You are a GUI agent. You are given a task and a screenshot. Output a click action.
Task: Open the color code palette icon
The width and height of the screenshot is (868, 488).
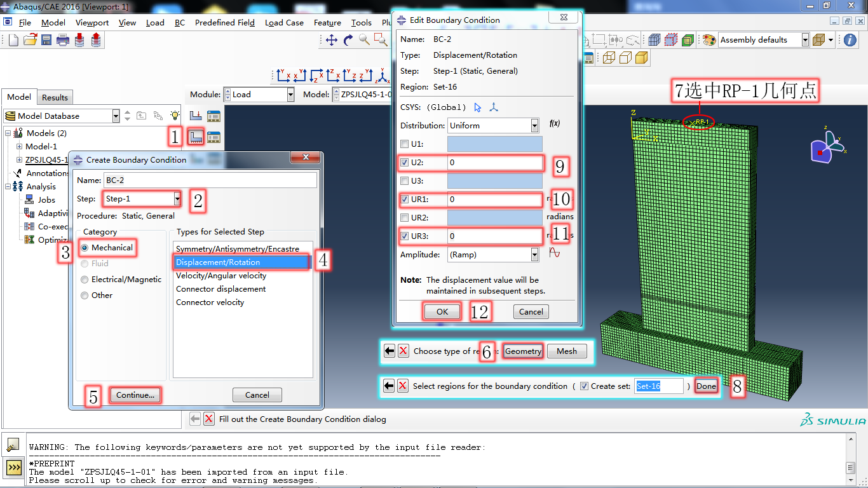[709, 40]
